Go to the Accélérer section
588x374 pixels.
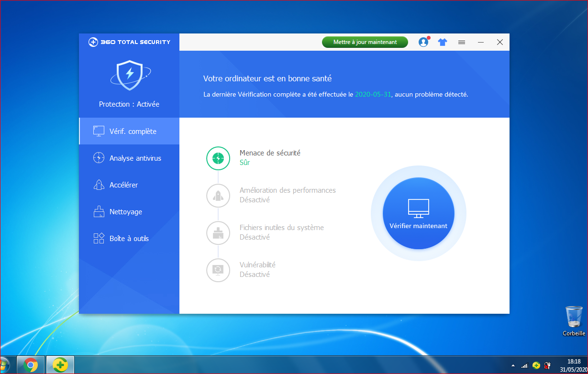tap(129, 185)
